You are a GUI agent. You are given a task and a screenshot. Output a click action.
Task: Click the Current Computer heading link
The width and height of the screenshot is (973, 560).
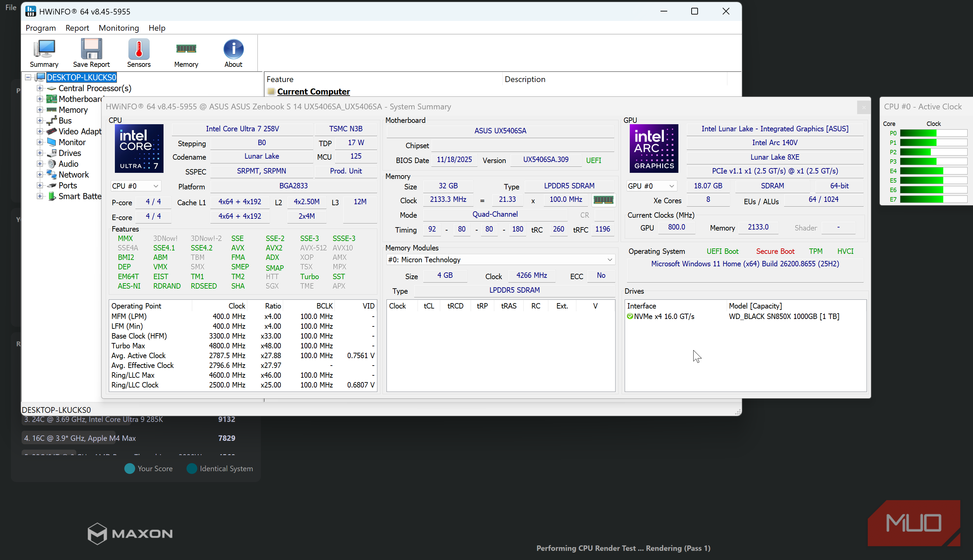(x=313, y=91)
